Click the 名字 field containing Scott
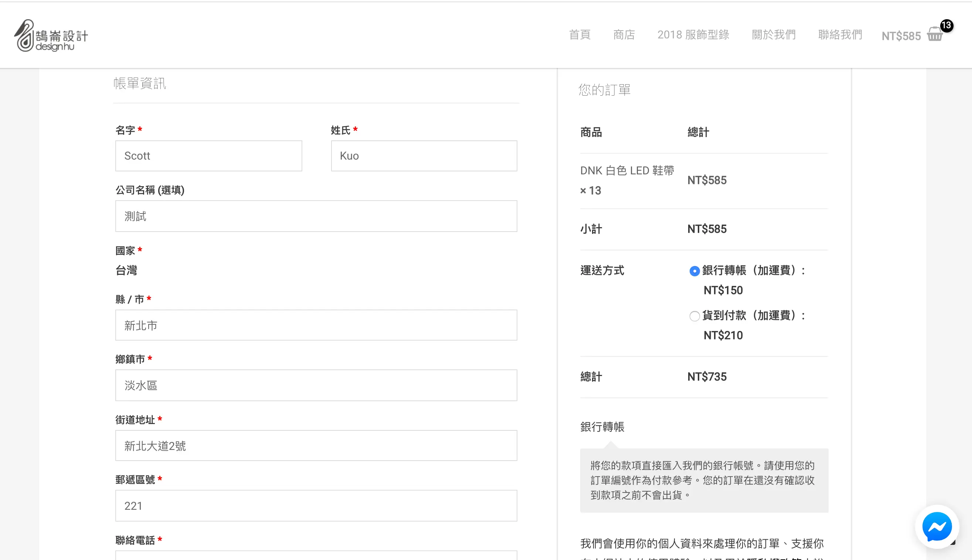 tap(208, 156)
